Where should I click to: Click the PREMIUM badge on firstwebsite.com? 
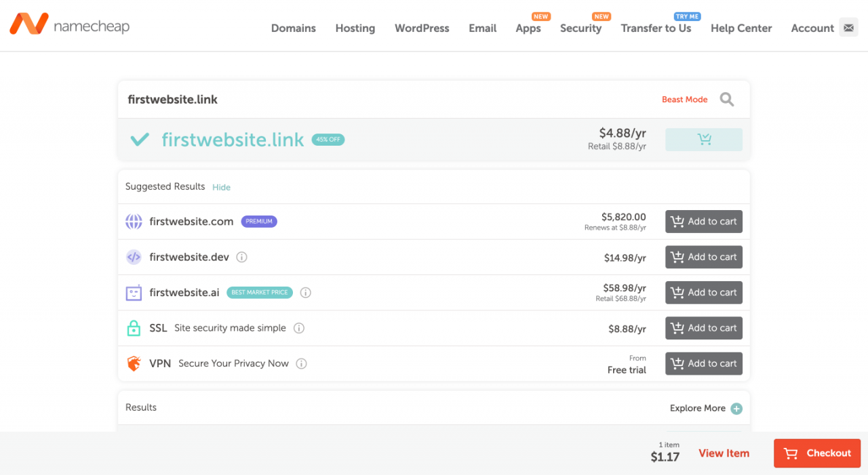[x=259, y=222]
